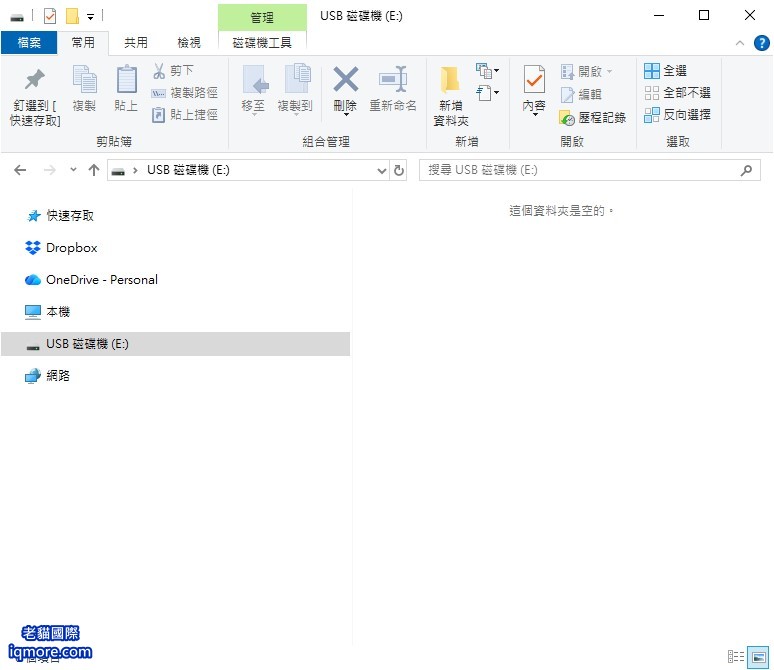
Task: Open the Easy Access dropdown icon
Action: 487,93
